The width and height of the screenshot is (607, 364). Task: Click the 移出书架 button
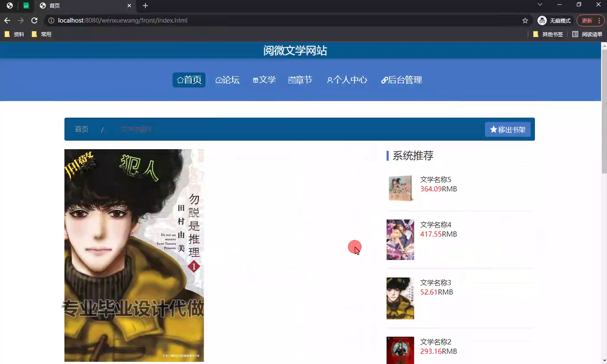tap(508, 129)
